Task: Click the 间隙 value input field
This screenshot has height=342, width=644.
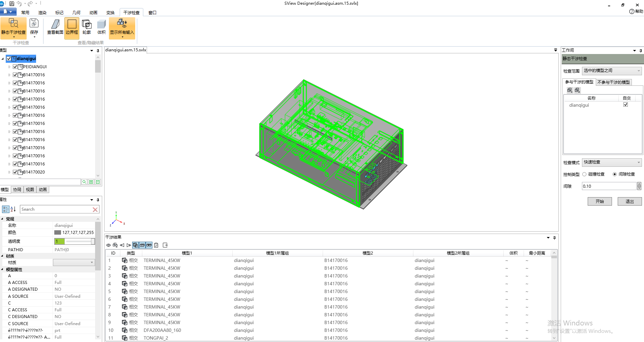Action: point(609,186)
